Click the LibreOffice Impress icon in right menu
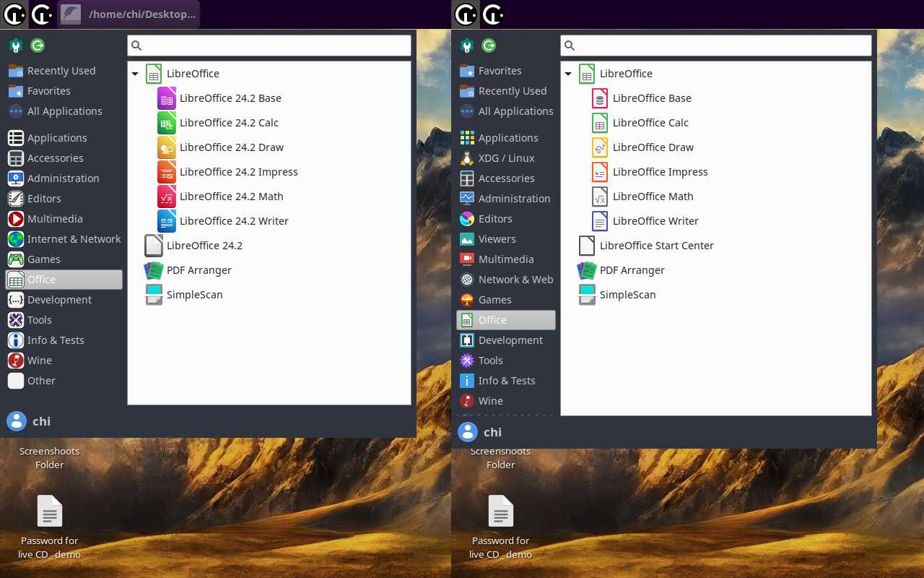The width and height of the screenshot is (924, 578). [x=600, y=172]
